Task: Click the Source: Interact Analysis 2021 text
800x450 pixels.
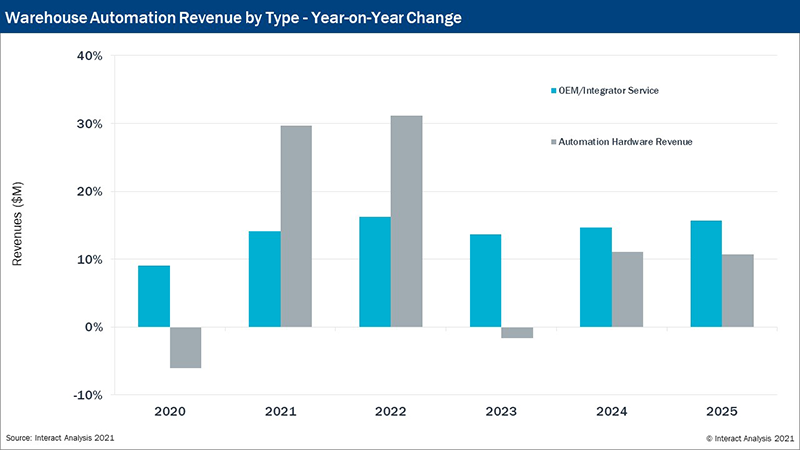Action: 56,438
